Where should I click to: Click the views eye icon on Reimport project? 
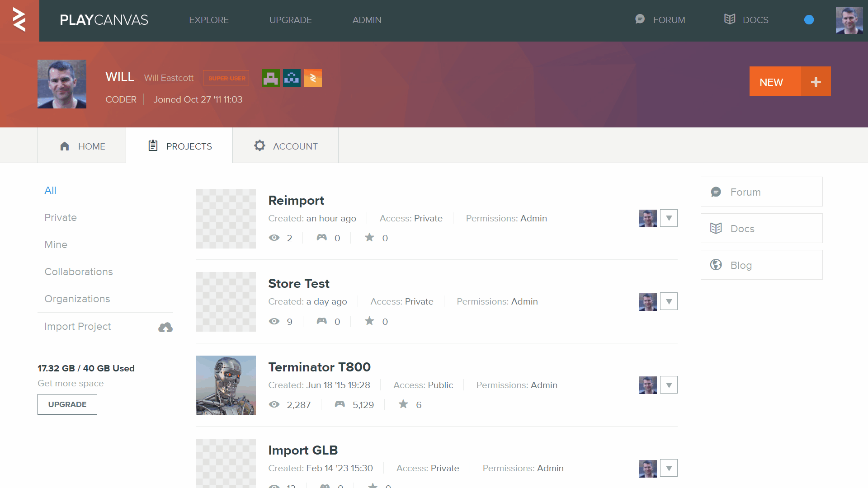click(x=274, y=238)
